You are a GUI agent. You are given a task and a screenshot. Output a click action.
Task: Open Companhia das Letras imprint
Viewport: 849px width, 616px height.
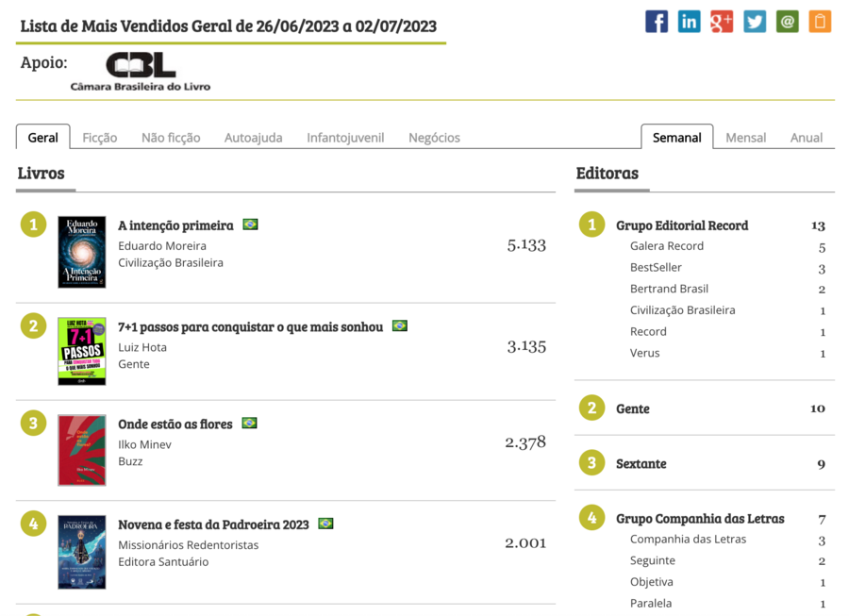point(688,540)
